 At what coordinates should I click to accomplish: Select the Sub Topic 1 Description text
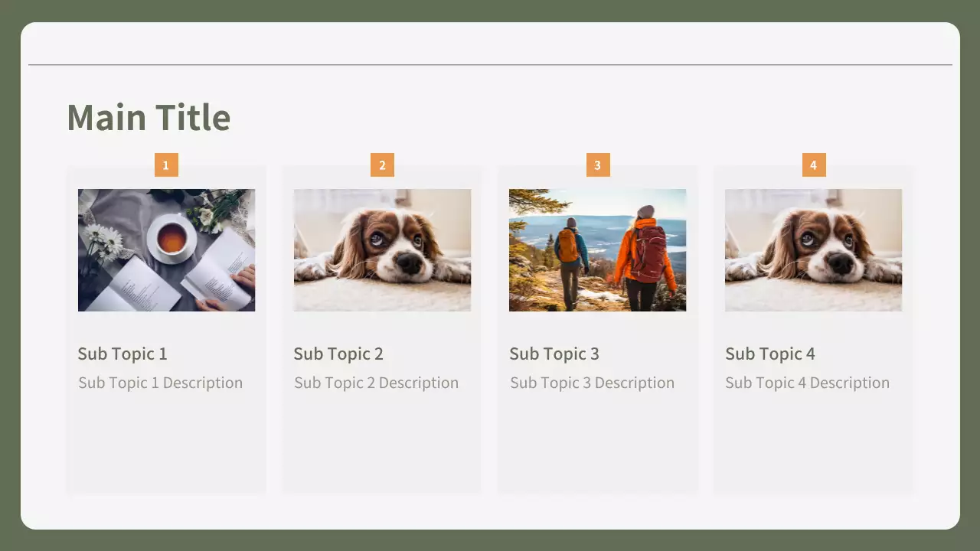click(160, 383)
